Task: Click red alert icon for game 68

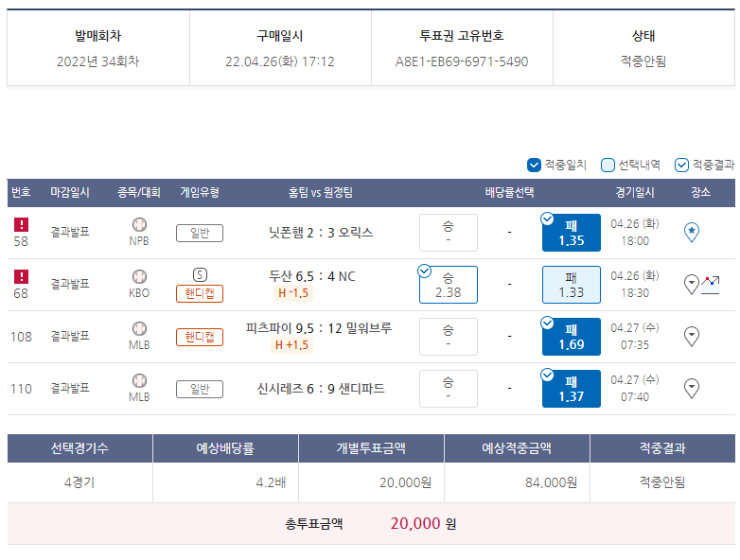Action: [x=21, y=276]
